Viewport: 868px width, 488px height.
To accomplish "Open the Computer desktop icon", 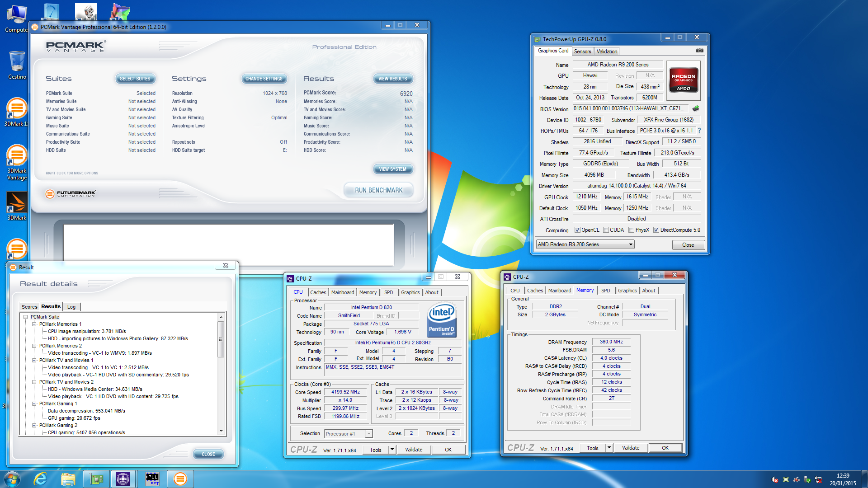I will pos(16,19).
